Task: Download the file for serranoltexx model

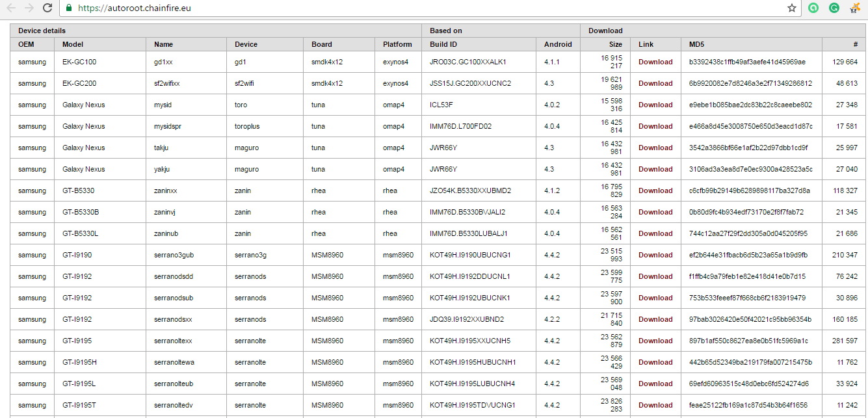Action: (x=655, y=340)
